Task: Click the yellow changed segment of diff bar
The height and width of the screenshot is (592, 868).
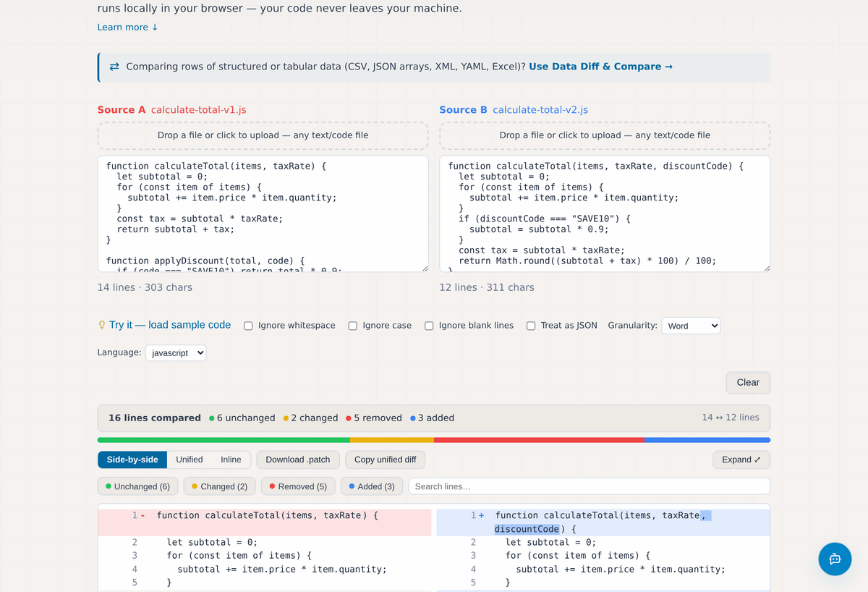Action: [x=391, y=440]
